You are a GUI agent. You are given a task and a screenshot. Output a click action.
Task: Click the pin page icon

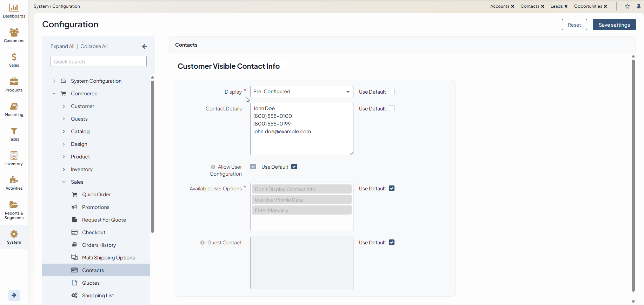pos(639,6)
